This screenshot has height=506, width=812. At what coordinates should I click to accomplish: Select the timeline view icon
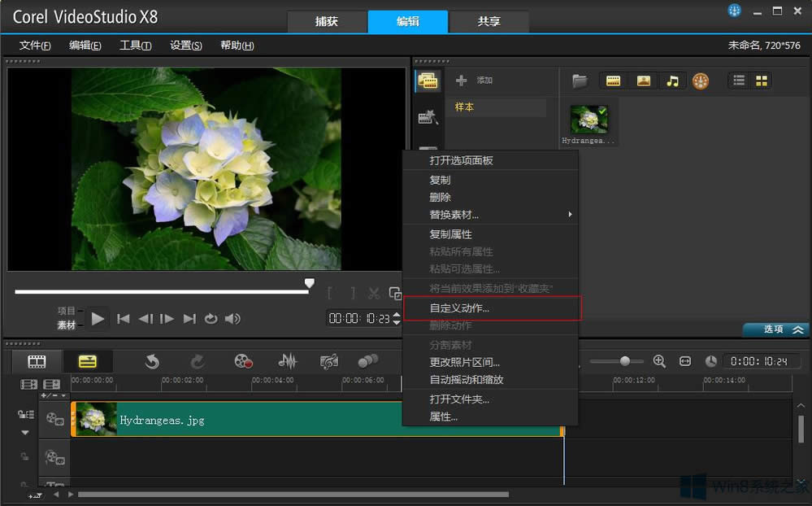87,361
